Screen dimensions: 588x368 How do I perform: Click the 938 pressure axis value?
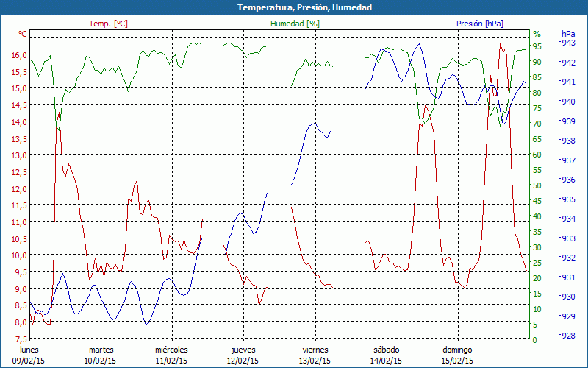click(x=568, y=141)
